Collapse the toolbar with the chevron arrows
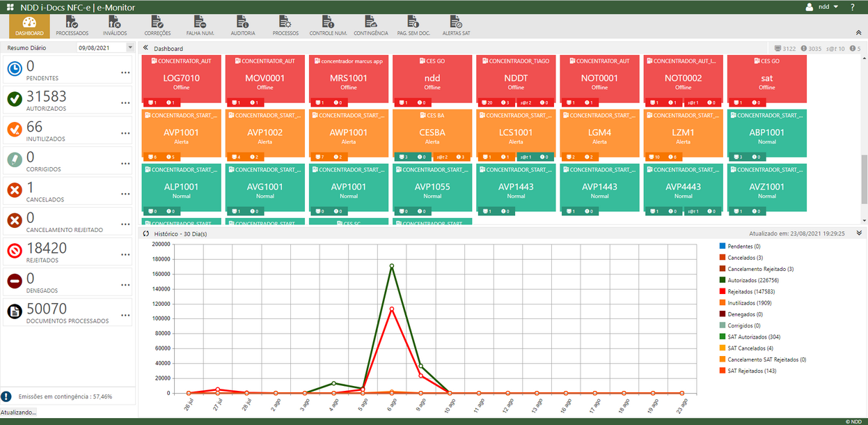 pos(859,31)
